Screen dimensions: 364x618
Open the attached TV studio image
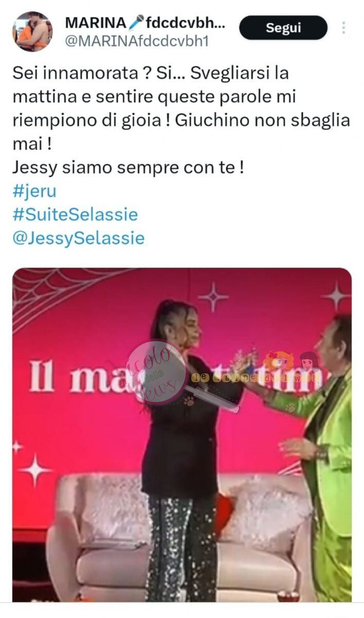coord(182,435)
